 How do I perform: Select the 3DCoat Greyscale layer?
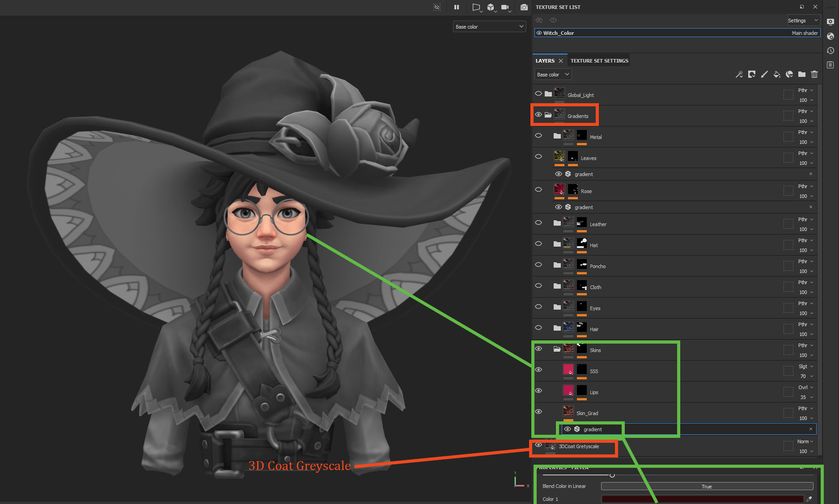(x=579, y=446)
